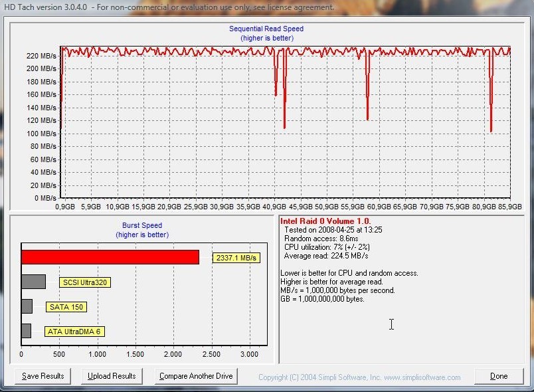
Task: Select Intel Raid 0 Volume 1.0. heading
Action: coord(325,221)
